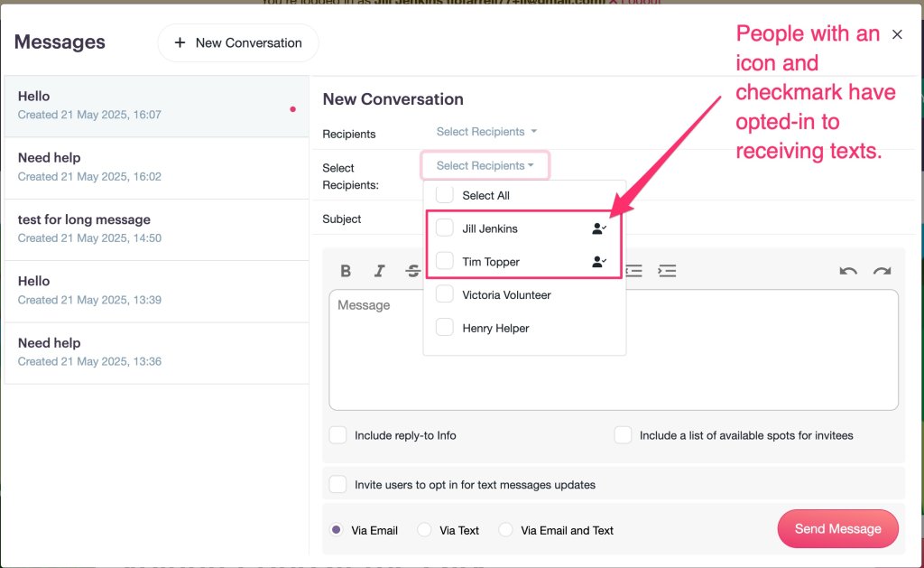Open the top Recipients dropdown
This screenshot has width=924, height=568.
click(x=486, y=132)
